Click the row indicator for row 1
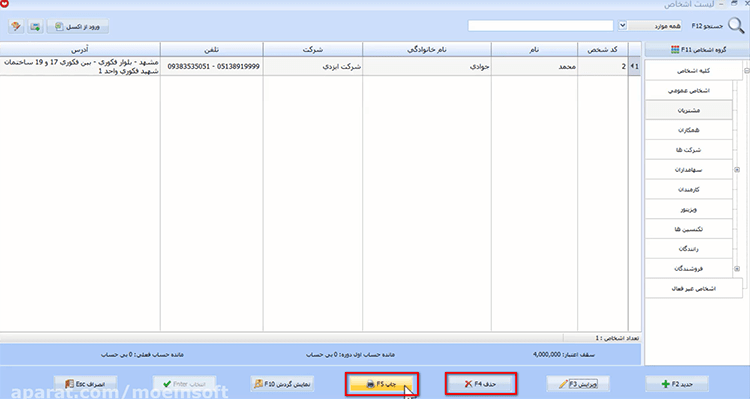 pyautogui.click(x=634, y=66)
